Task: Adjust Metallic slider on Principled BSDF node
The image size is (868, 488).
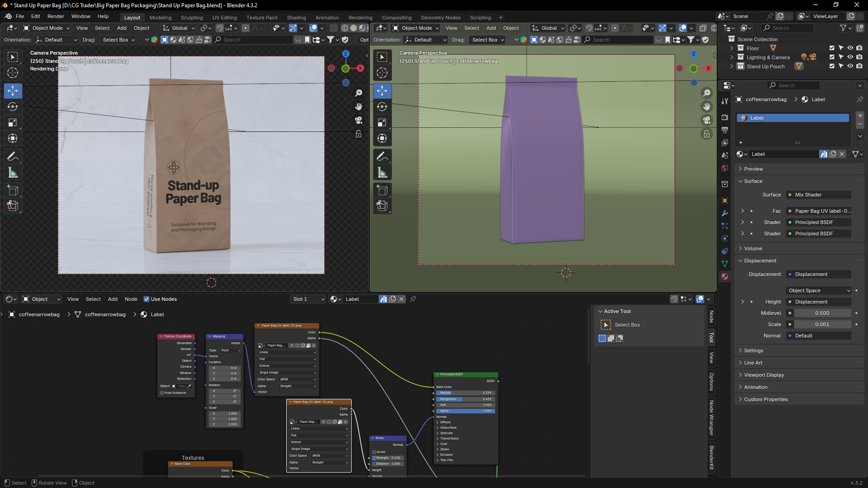Action: point(466,393)
